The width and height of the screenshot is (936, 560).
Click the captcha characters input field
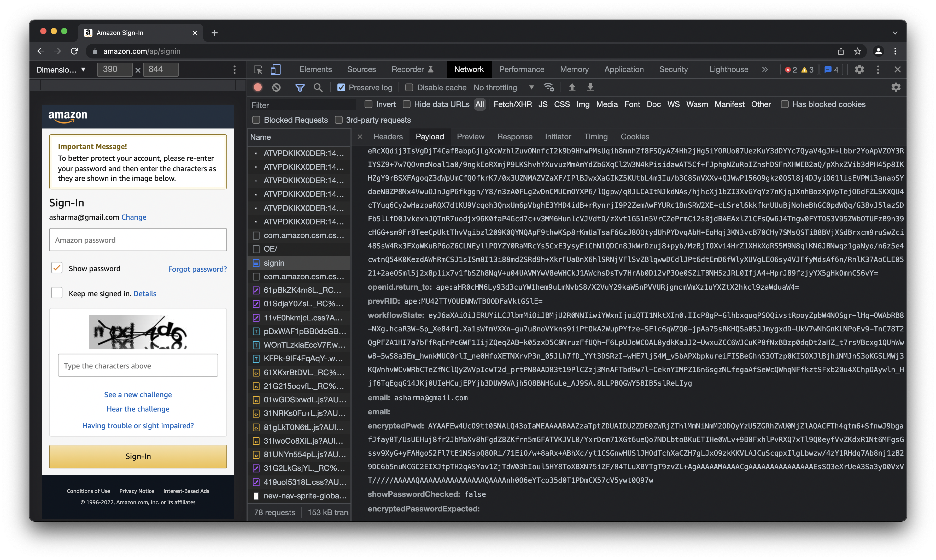click(138, 365)
